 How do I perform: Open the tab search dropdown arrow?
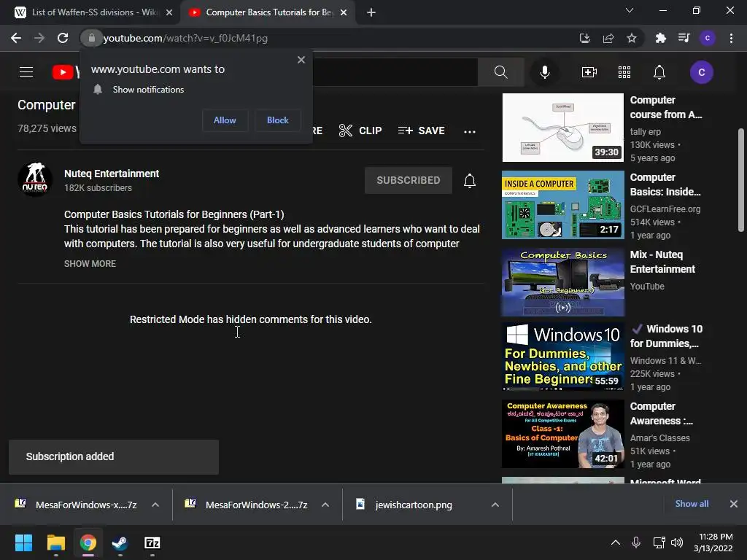pyautogui.click(x=630, y=10)
